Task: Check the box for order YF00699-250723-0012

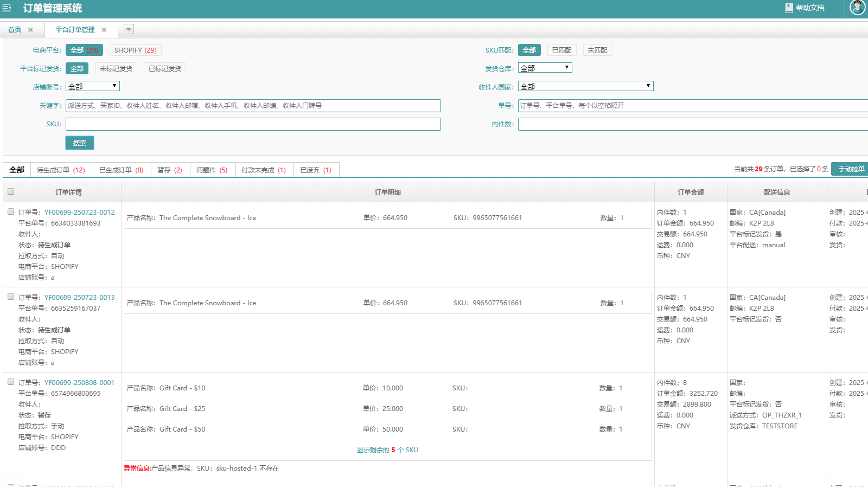Action: click(11, 211)
